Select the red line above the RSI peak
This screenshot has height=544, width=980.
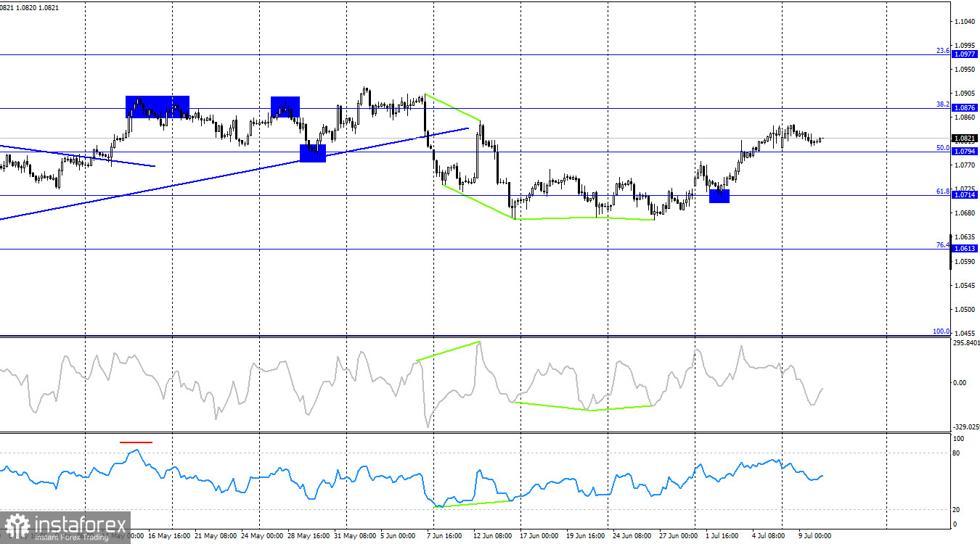point(136,442)
